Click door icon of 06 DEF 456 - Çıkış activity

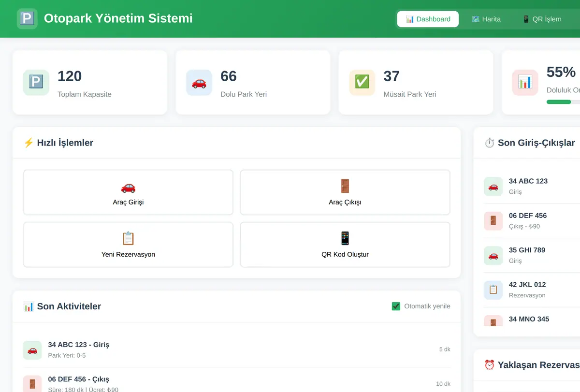click(32, 384)
